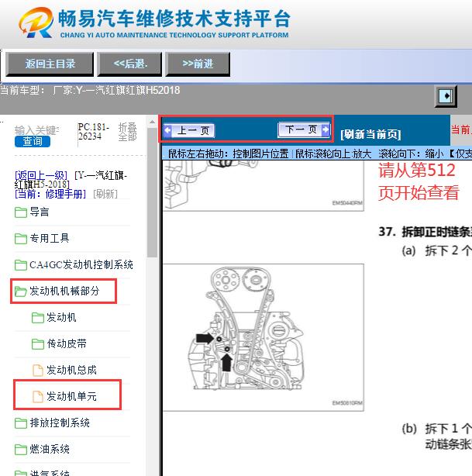Collapse 发动机机械部分 folder
This screenshot has height=476, width=472.
point(64,291)
